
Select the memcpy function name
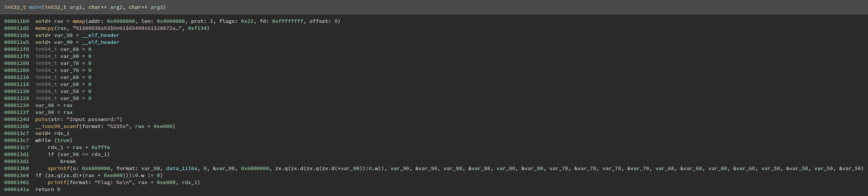pyautogui.click(x=44, y=28)
